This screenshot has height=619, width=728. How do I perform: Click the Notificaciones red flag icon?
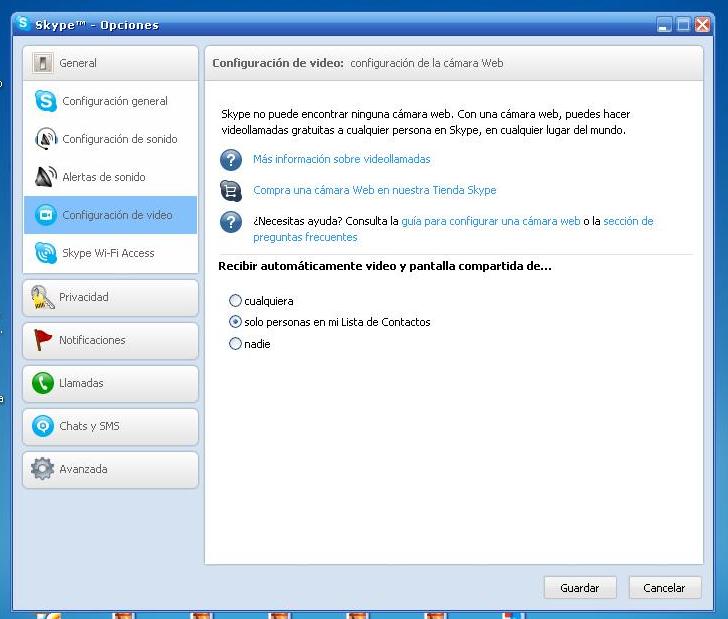pos(42,340)
